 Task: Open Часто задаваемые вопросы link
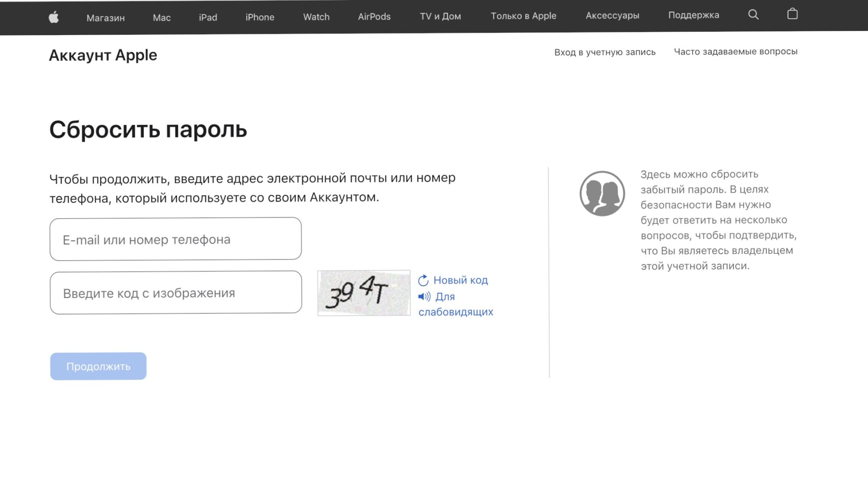[x=736, y=51]
